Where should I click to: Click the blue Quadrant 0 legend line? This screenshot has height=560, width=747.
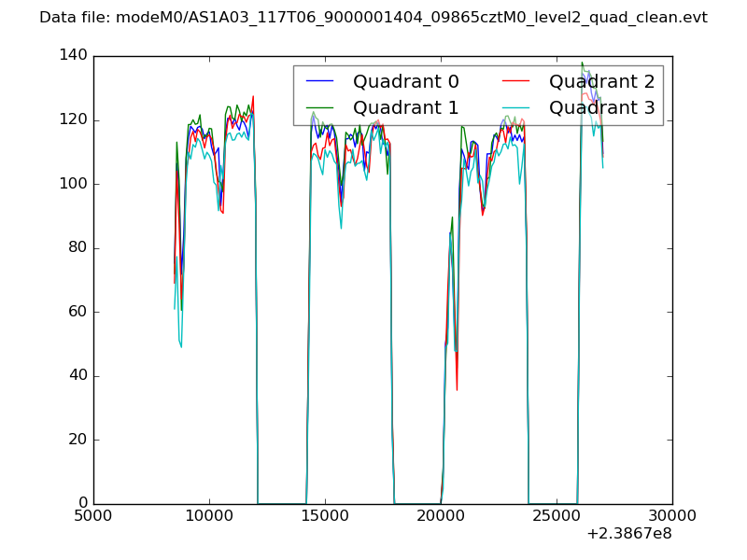(319, 82)
